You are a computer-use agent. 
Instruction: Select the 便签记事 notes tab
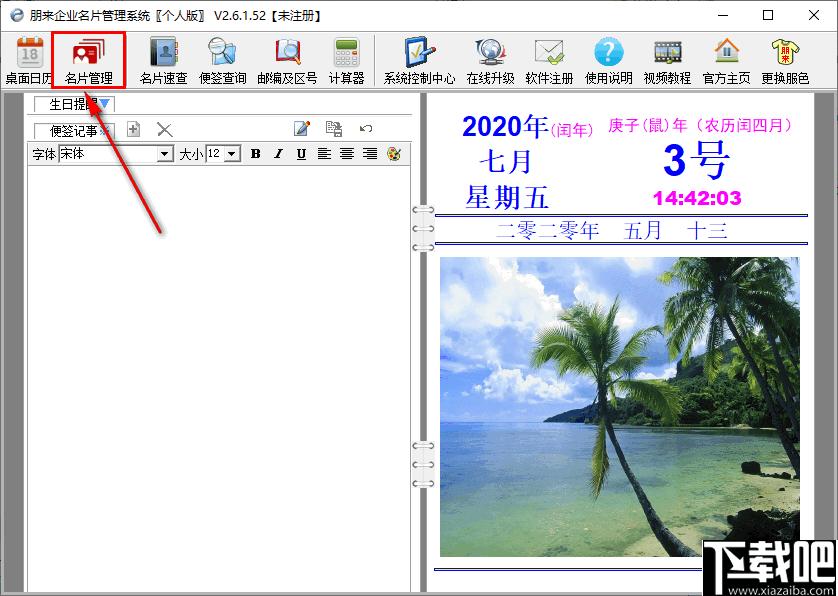tap(74, 130)
